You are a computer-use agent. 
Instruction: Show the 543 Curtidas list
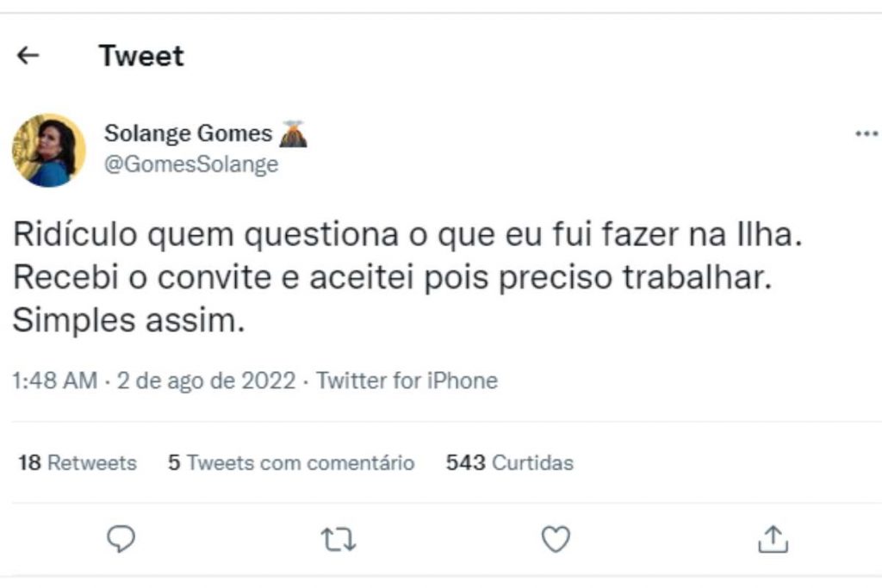(509, 463)
